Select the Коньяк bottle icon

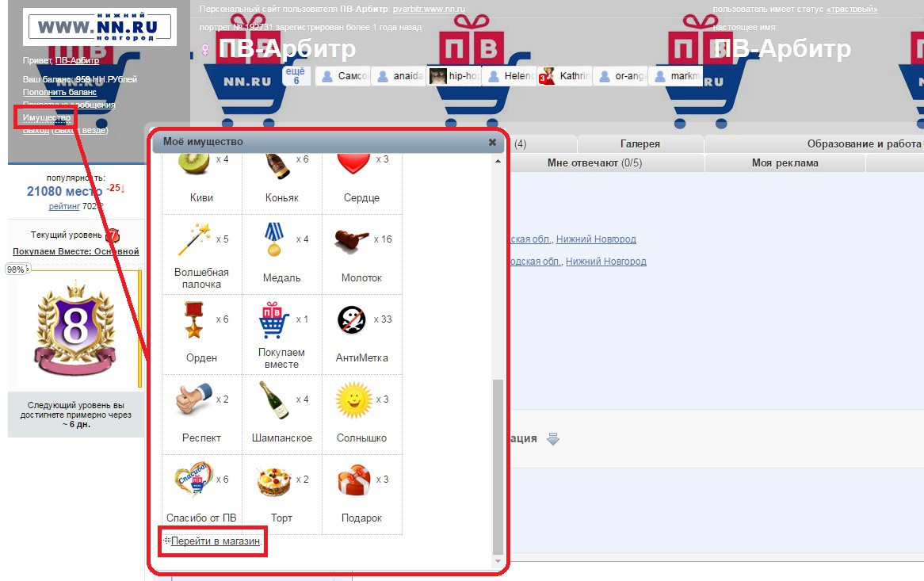277,166
